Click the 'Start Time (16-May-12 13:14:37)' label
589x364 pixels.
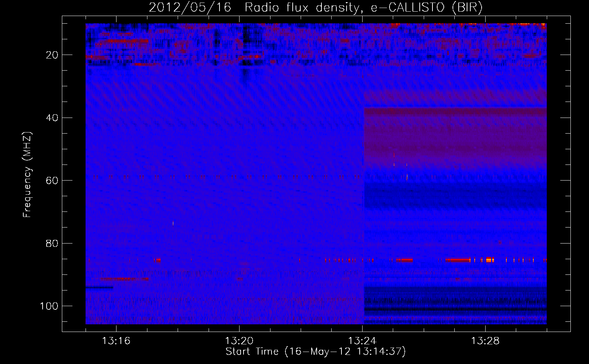[x=316, y=352]
